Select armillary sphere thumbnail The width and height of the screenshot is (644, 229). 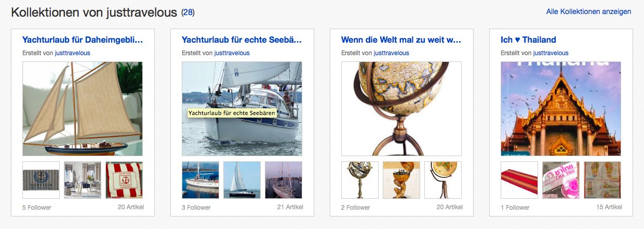pyautogui.click(x=360, y=180)
